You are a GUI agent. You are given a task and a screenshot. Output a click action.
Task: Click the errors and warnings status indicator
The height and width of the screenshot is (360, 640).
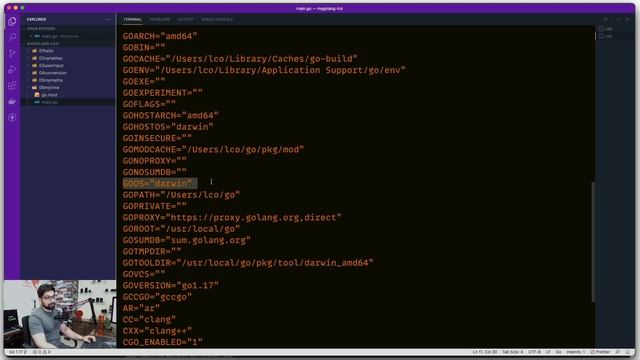(42, 352)
